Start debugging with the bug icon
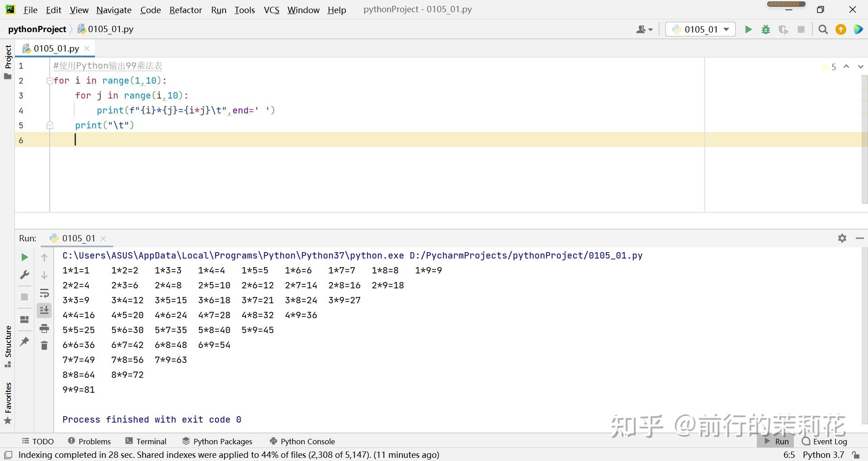This screenshot has width=868, height=461. point(766,29)
